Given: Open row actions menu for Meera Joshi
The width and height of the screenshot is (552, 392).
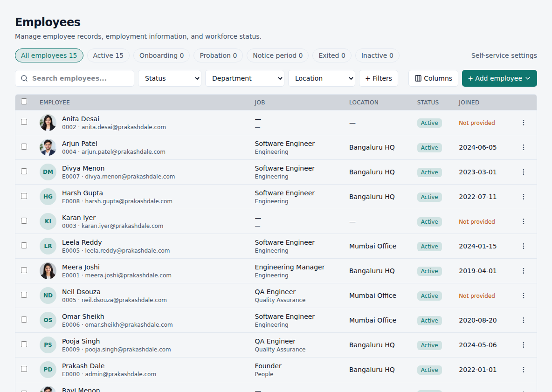Looking at the screenshot, I should pyautogui.click(x=524, y=271).
